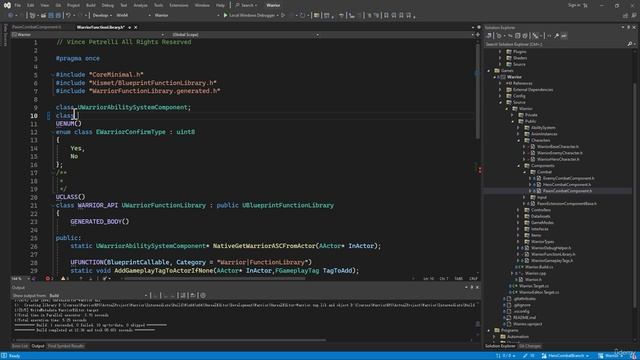Open the File menu
640x360 pixels.
[x=18, y=5]
